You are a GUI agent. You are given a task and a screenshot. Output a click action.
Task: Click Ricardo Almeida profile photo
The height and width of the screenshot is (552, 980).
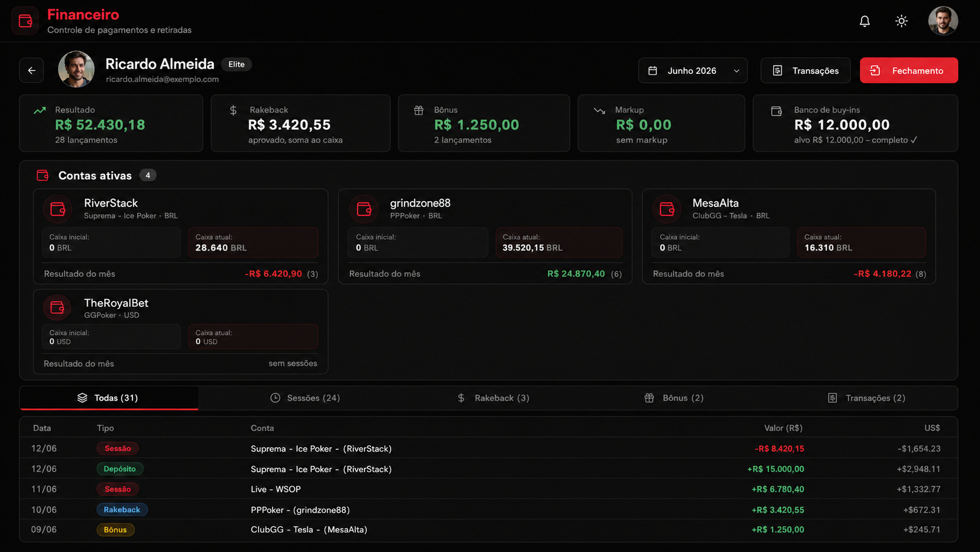click(76, 69)
